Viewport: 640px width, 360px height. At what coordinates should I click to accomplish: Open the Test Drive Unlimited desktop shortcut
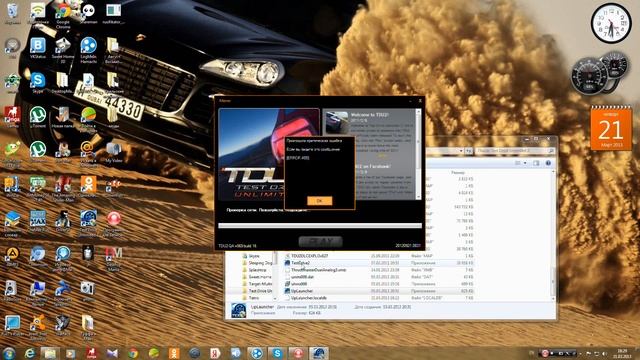(88, 223)
